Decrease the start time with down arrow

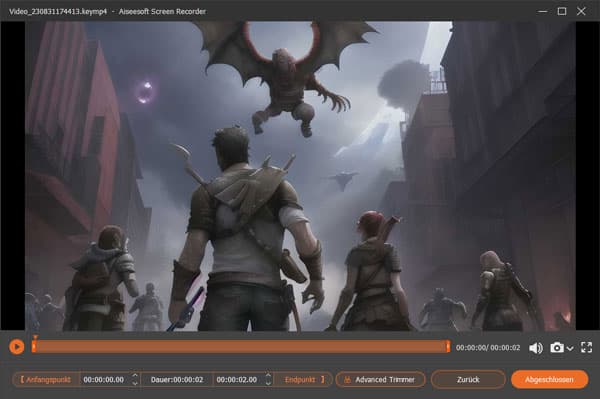pyautogui.click(x=135, y=383)
